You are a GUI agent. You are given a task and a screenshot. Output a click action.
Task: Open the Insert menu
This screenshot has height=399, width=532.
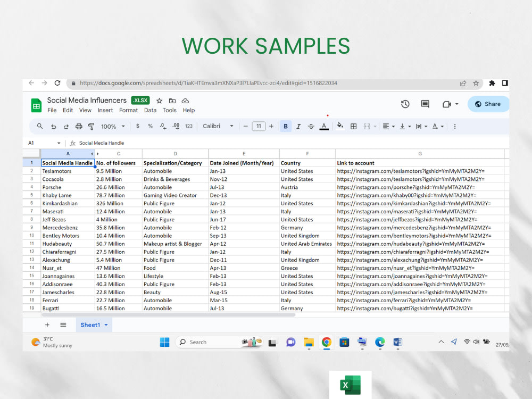105,110
